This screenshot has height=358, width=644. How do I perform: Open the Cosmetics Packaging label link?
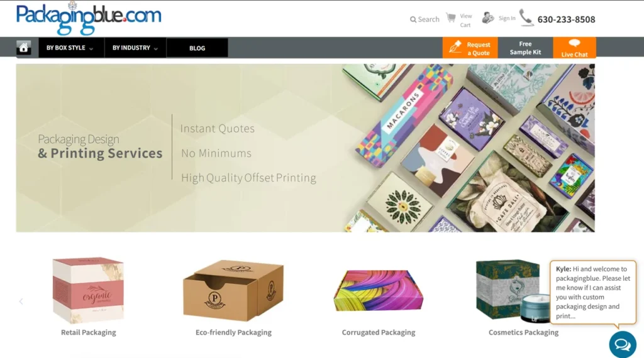(x=523, y=332)
